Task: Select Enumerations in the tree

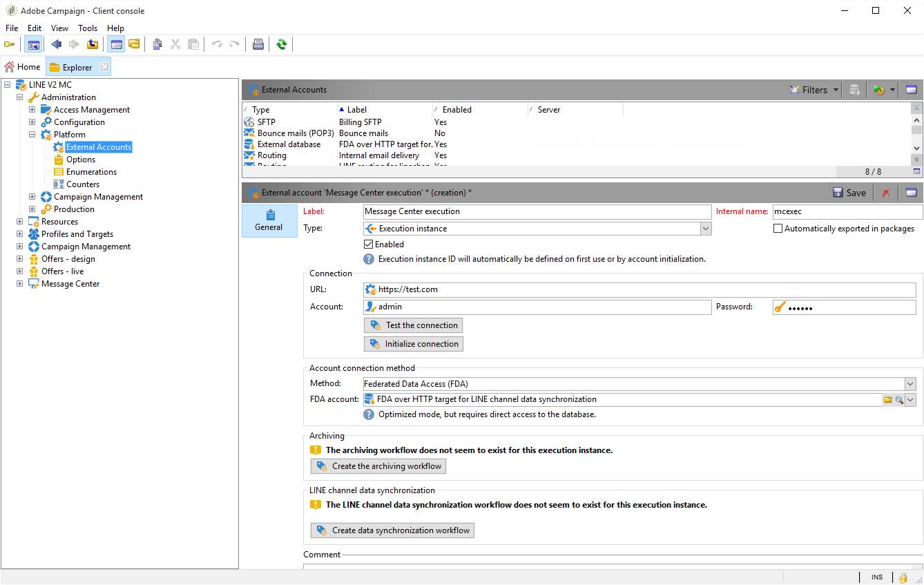Action: coord(91,172)
